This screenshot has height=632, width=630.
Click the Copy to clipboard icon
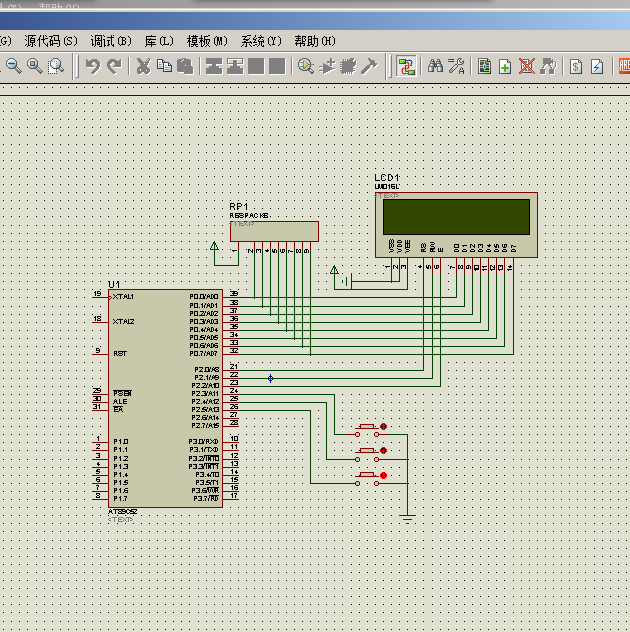(164, 66)
